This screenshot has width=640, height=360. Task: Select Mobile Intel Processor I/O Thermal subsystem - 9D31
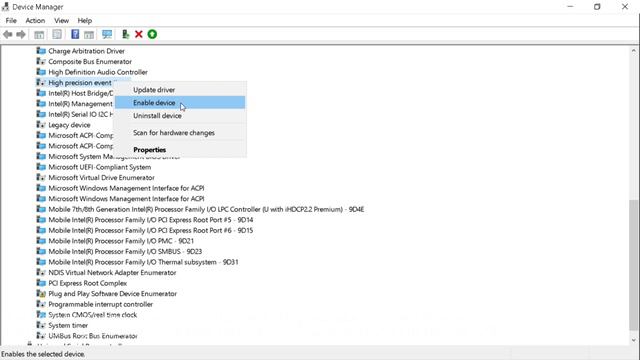(143, 262)
